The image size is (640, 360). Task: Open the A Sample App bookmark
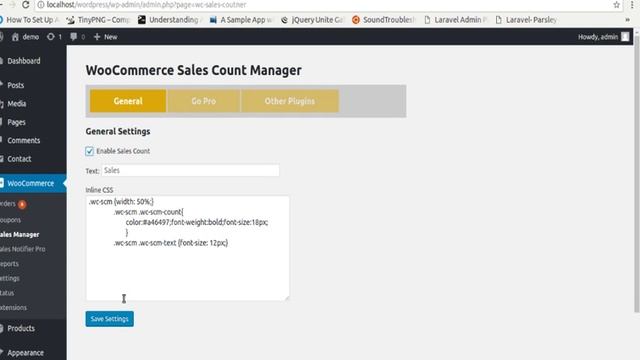pyautogui.click(x=241, y=20)
